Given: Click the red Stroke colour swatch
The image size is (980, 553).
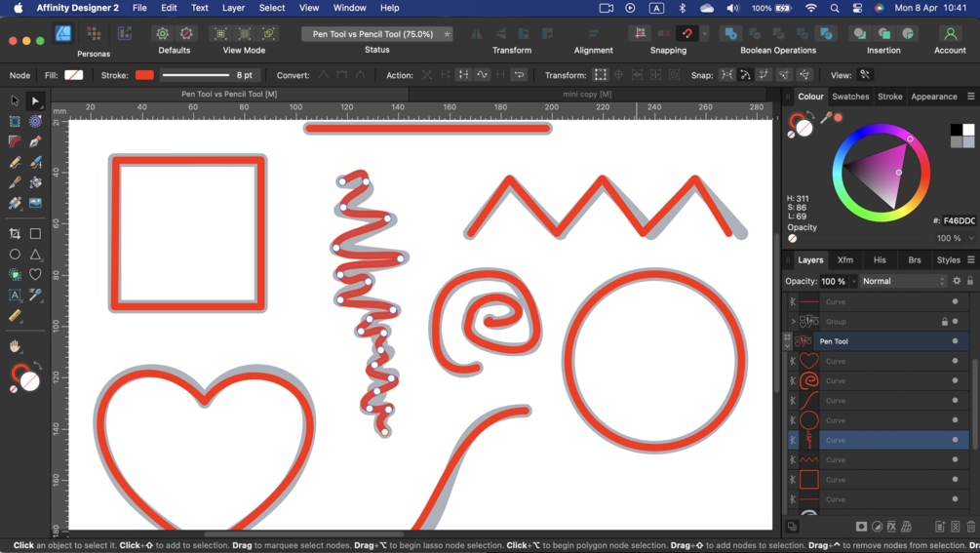Looking at the screenshot, I should point(144,75).
